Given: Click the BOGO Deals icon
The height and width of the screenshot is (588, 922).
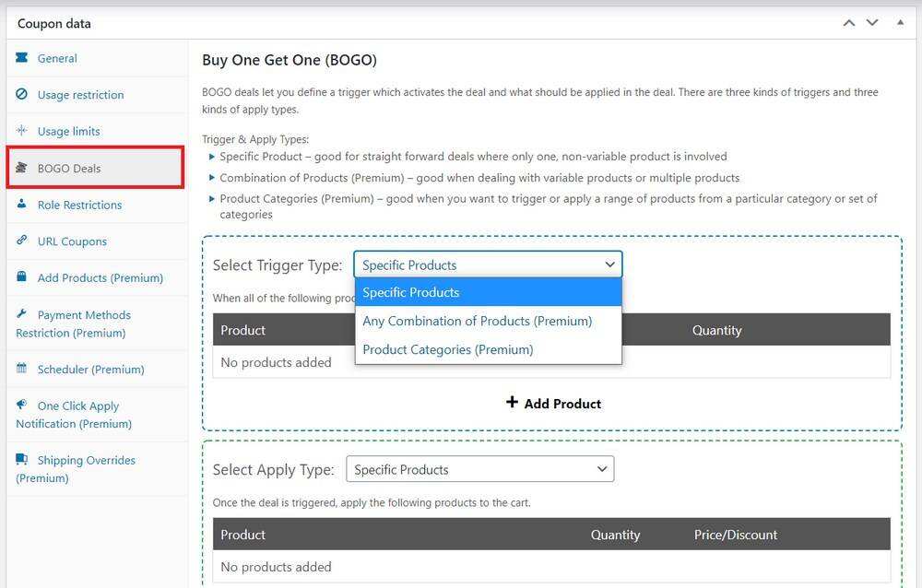Looking at the screenshot, I should (22, 168).
